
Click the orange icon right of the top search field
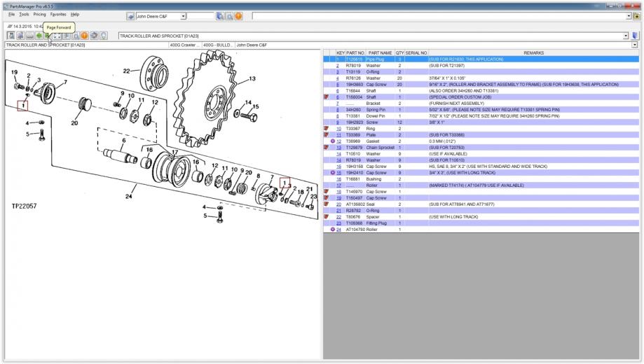coord(239,15)
